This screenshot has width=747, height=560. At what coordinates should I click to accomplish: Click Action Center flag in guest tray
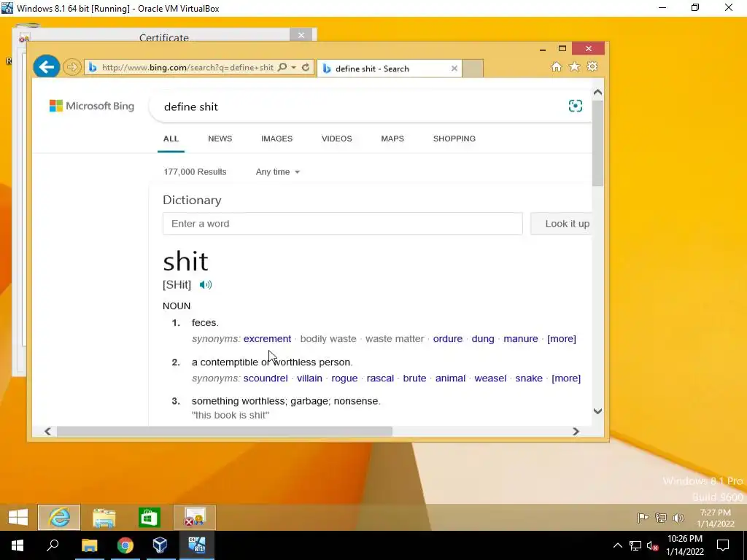643,518
